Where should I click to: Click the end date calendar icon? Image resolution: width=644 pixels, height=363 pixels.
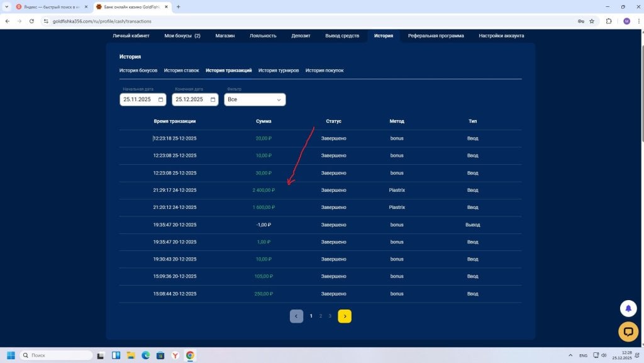(213, 99)
